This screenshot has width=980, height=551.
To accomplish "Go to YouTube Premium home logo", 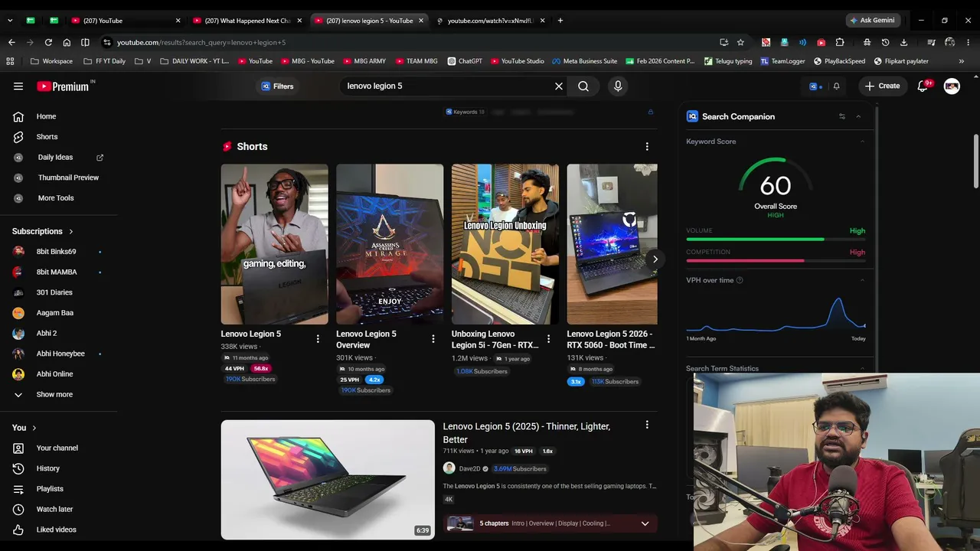I will point(64,86).
